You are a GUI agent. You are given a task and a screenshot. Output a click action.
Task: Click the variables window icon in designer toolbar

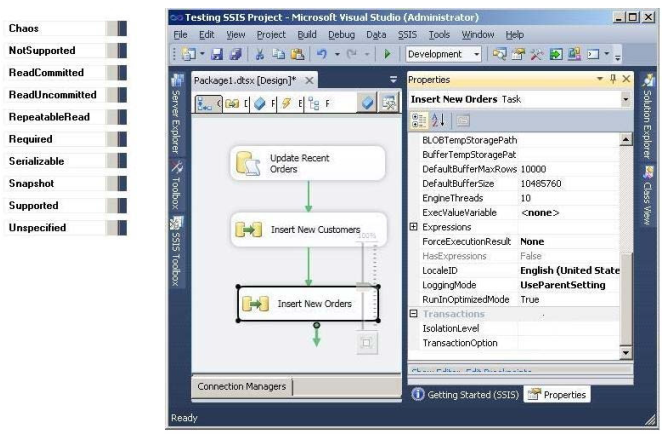pos(388,103)
